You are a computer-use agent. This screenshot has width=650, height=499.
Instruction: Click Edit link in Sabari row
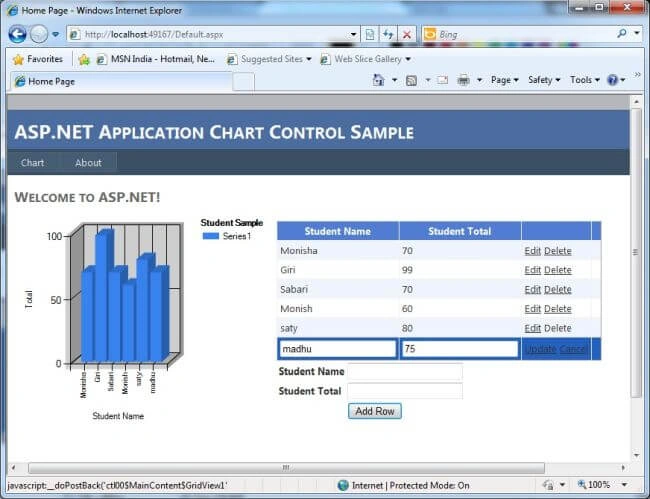pyautogui.click(x=532, y=289)
